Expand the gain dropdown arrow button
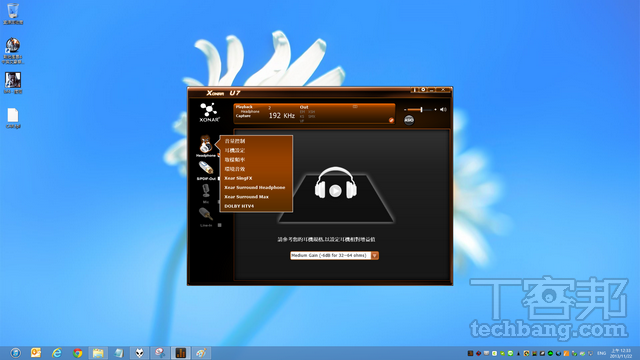The height and width of the screenshot is (360, 640). (375, 256)
